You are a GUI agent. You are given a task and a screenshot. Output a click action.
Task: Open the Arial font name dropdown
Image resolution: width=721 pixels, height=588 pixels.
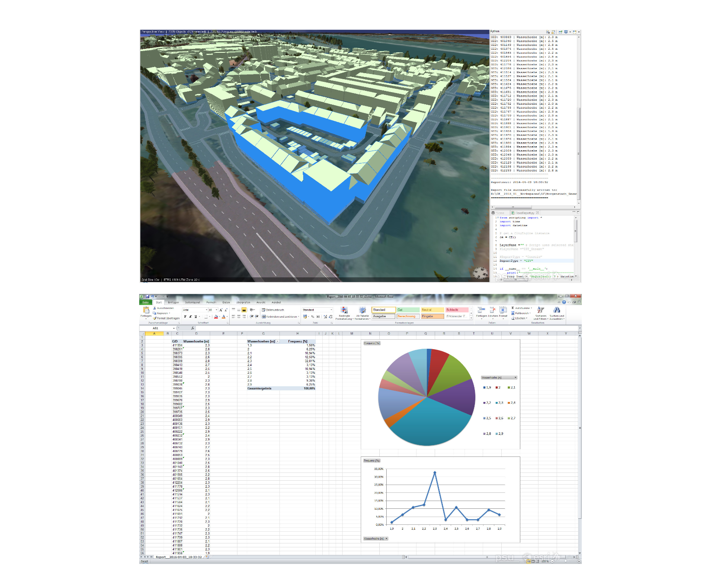206,310
